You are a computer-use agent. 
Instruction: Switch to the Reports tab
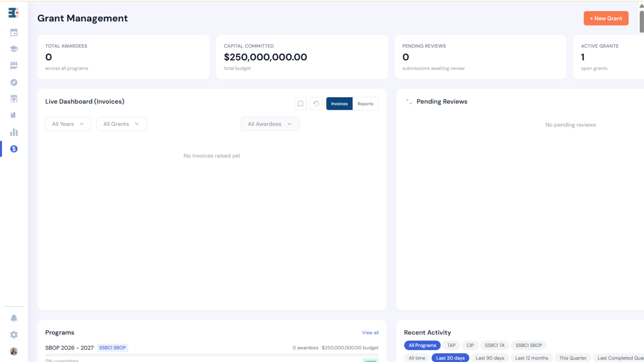click(x=365, y=104)
